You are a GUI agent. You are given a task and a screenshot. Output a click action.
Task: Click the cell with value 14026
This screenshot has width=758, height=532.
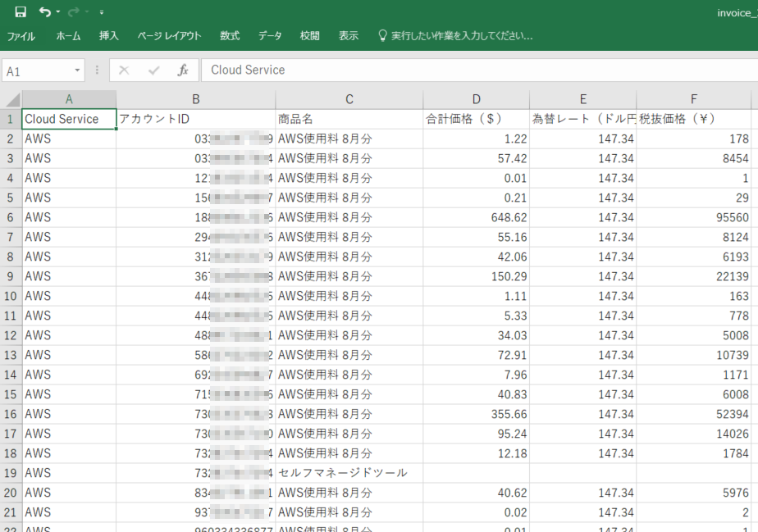[x=694, y=434]
